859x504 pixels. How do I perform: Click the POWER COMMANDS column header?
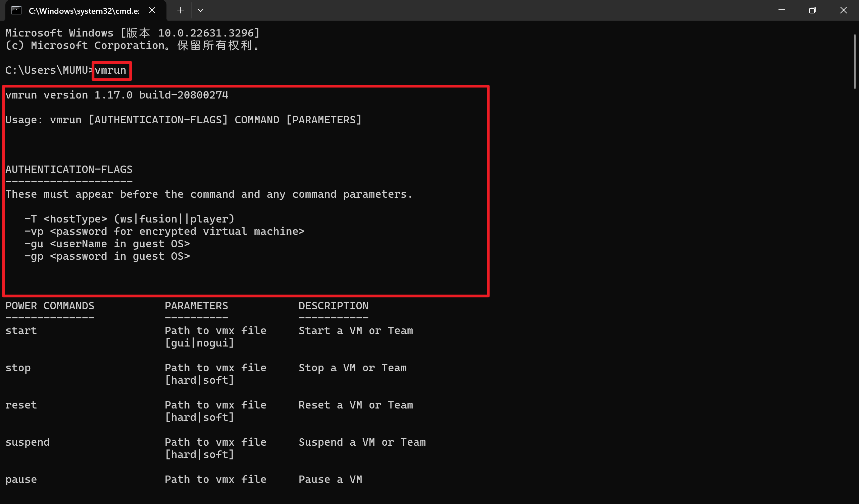(x=50, y=306)
